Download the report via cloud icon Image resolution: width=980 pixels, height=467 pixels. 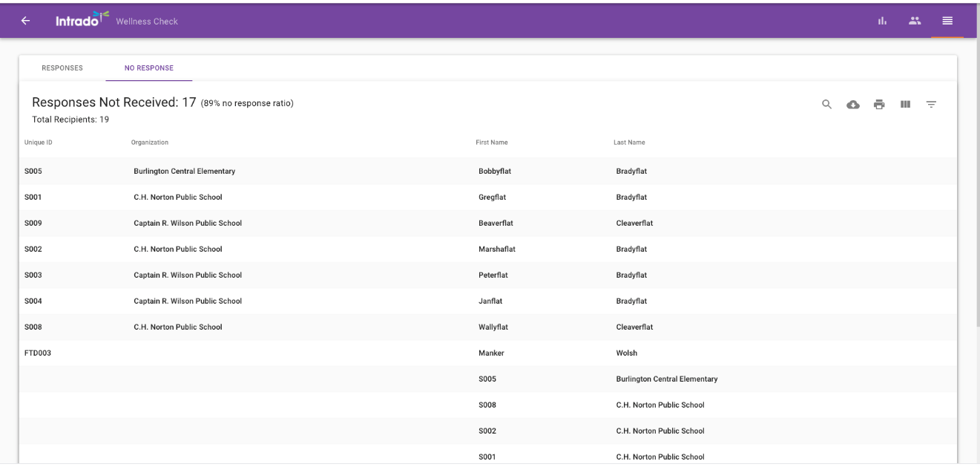pyautogui.click(x=853, y=105)
